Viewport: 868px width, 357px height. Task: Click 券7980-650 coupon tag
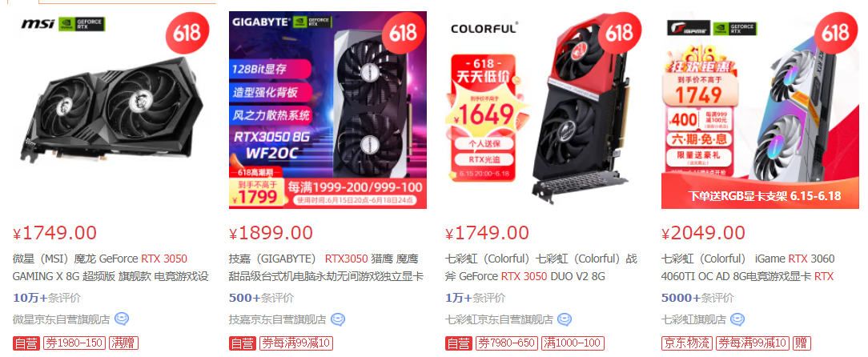pos(507,343)
